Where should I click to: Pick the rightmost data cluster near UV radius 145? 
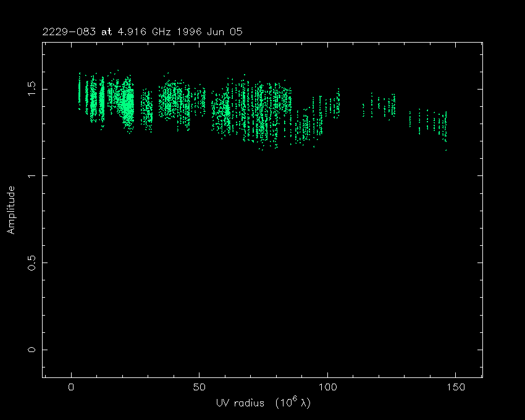coord(443,125)
